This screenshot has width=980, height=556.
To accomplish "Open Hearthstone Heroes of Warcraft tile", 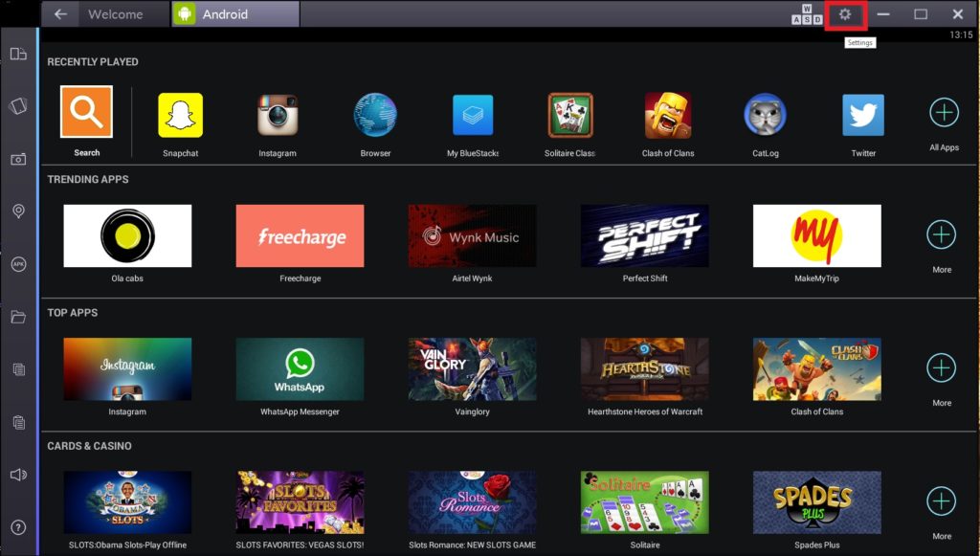I will tap(645, 369).
